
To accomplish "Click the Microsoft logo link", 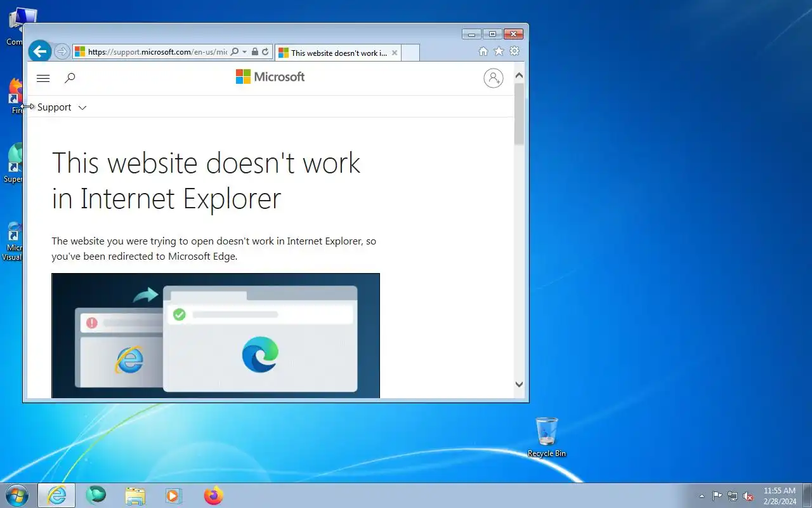I will tap(270, 77).
